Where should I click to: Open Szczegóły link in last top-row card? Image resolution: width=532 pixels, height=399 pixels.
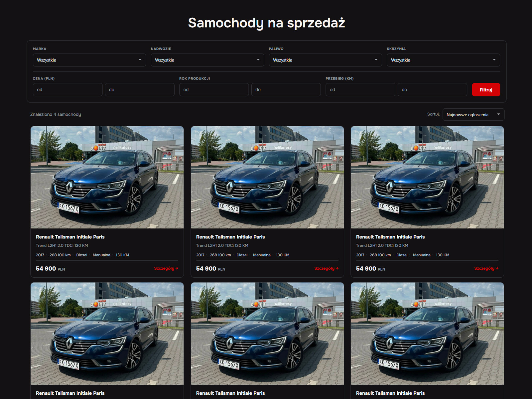click(486, 268)
